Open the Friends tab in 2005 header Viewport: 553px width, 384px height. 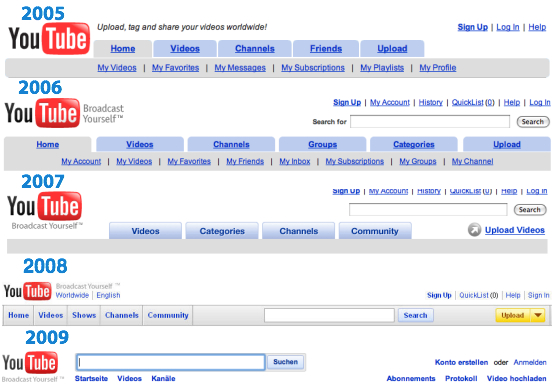[x=326, y=49]
